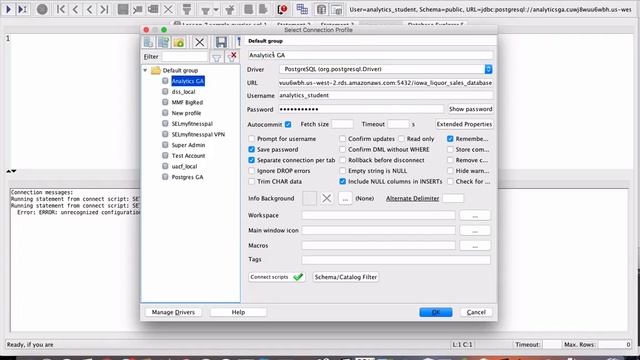Select the Super Admin profile
The image size is (640, 360).
click(188, 145)
